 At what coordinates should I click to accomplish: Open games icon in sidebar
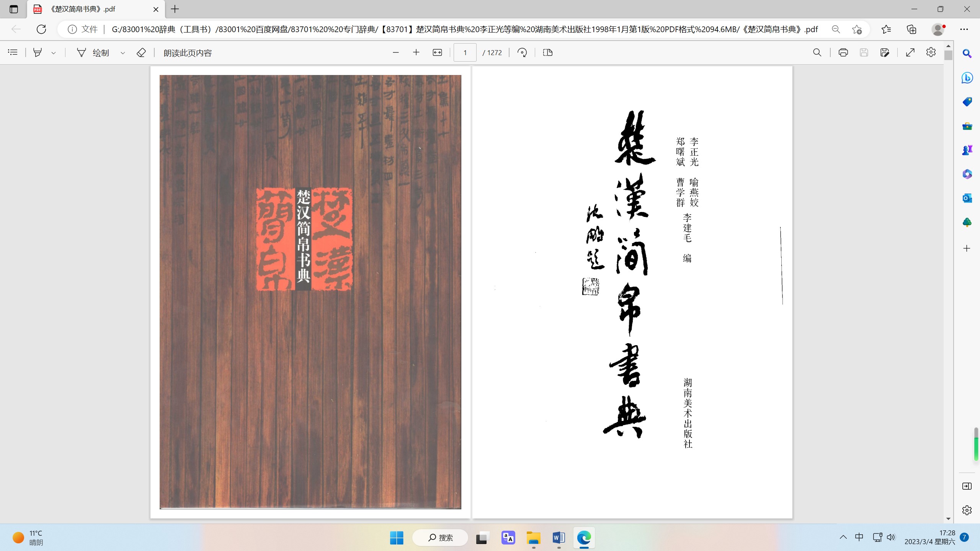coord(967,150)
